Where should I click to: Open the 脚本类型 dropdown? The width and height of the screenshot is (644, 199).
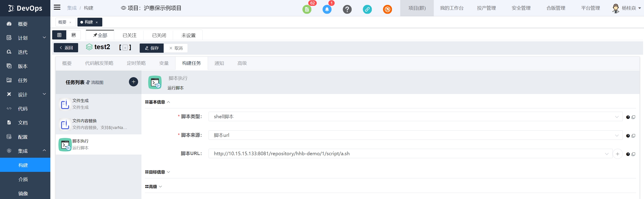(x=415, y=116)
